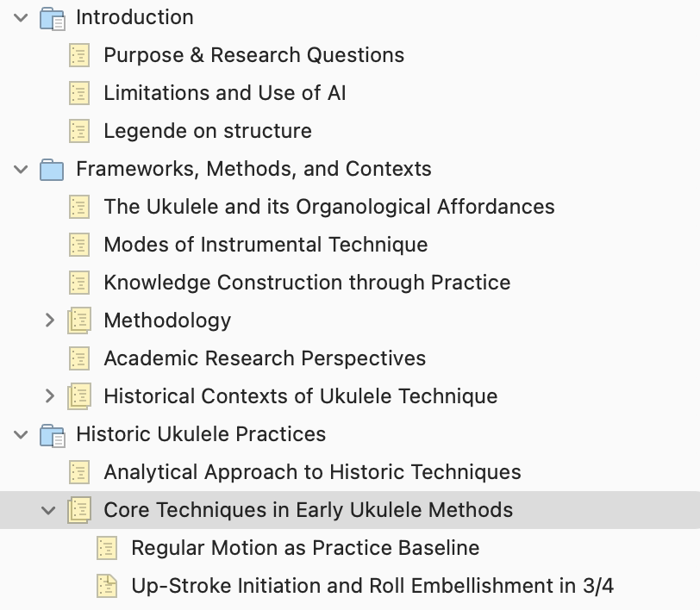Collapse Frameworks, Methods, and Contexts folder
Viewport: 700px width, 610px height.
coord(22,169)
